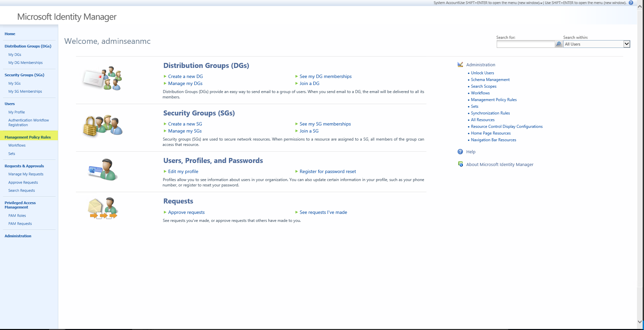Open Requests & Approvals in sidebar
This screenshot has height=330, width=644.
pyautogui.click(x=24, y=166)
